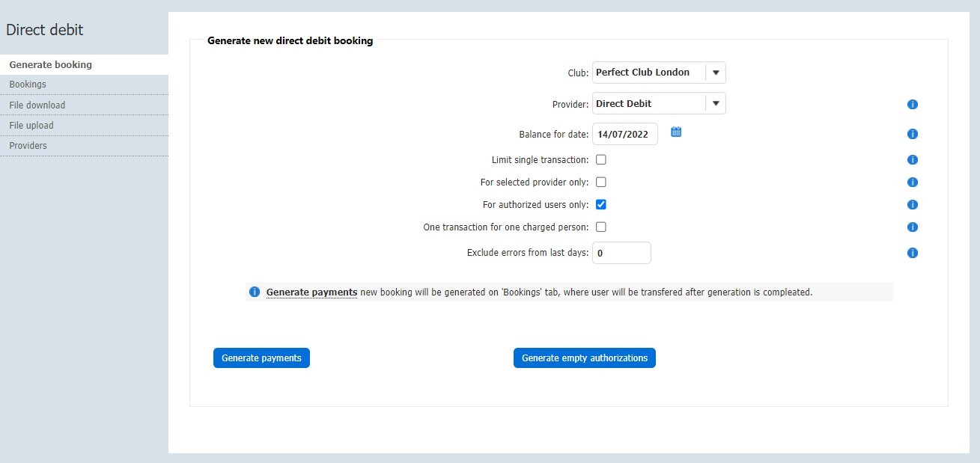This screenshot has height=463, width=980.
Task: Check For selected provider only box
Action: click(600, 183)
